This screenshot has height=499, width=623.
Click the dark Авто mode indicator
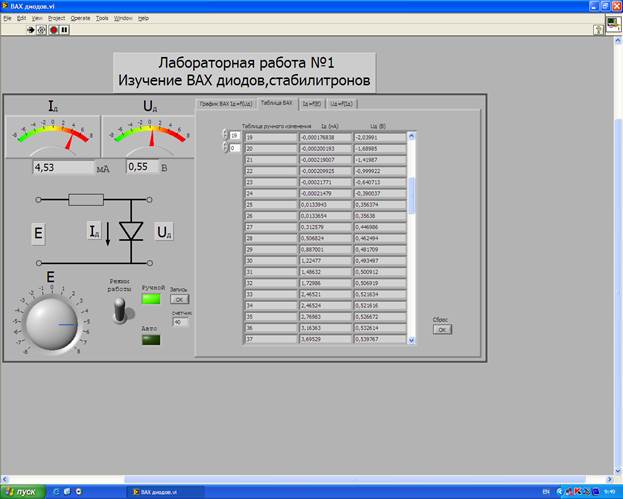[x=151, y=340]
